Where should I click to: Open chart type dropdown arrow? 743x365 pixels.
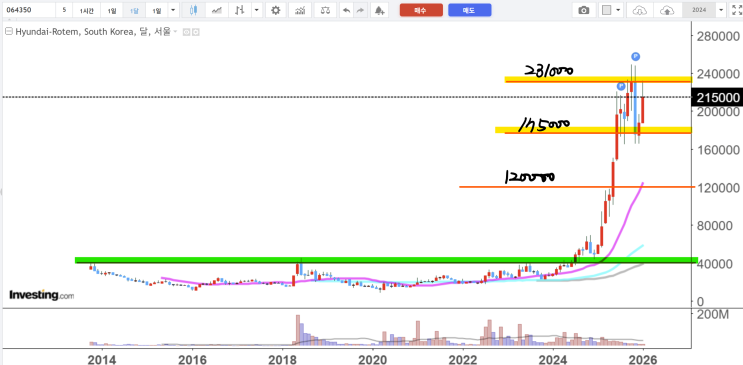256,10
